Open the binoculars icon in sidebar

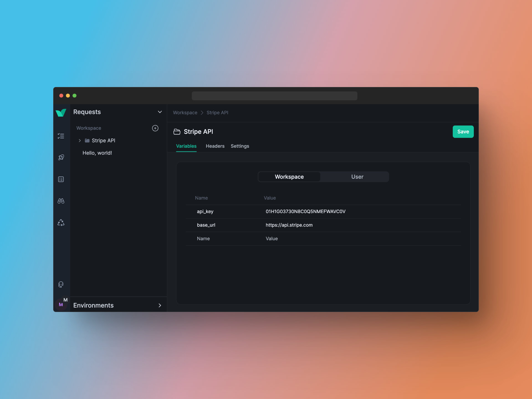(61, 201)
